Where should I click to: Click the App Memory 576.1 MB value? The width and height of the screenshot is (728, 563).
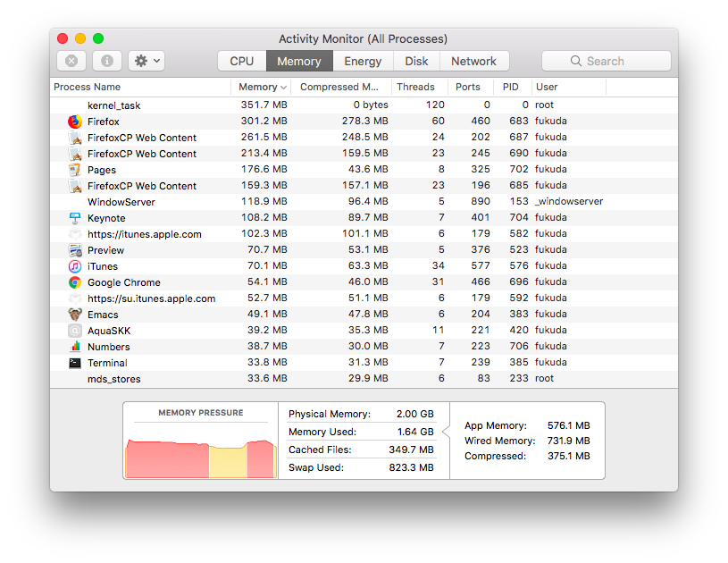[568, 425]
